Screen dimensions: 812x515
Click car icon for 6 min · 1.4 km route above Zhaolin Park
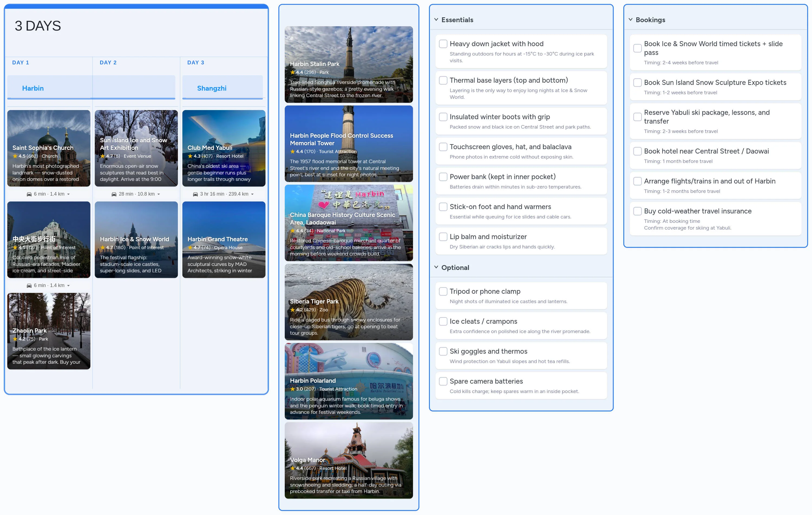(x=29, y=285)
